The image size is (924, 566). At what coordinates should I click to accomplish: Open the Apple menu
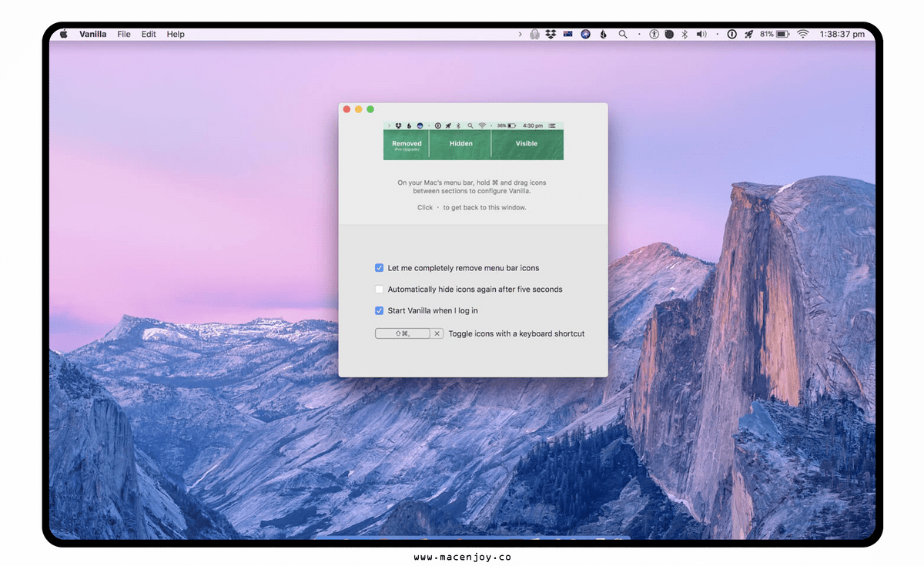(64, 35)
